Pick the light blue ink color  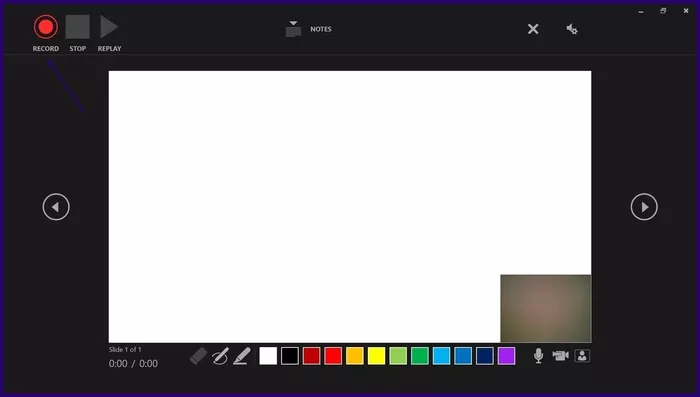tap(442, 356)
